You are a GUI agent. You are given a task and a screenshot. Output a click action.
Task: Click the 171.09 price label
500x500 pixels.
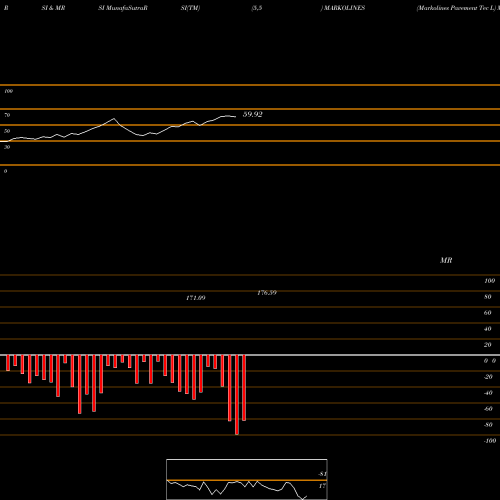[x=196, y=298]
